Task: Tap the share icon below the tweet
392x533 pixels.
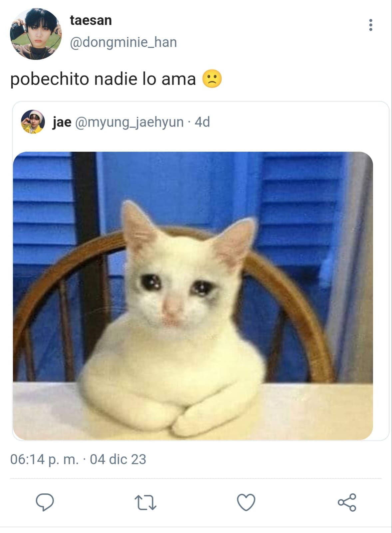Action: coord(347,502)
